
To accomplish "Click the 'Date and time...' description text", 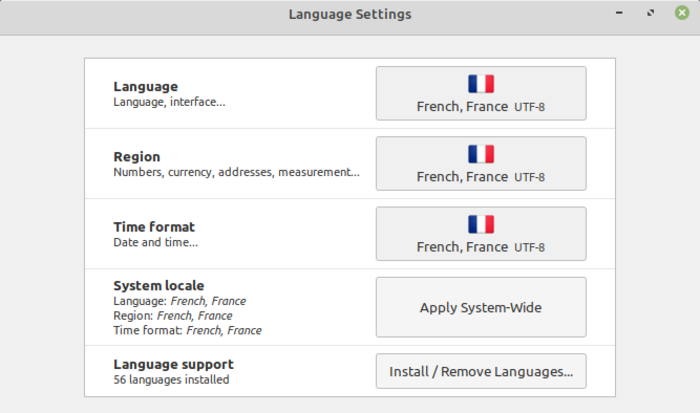I will [156, 242].
